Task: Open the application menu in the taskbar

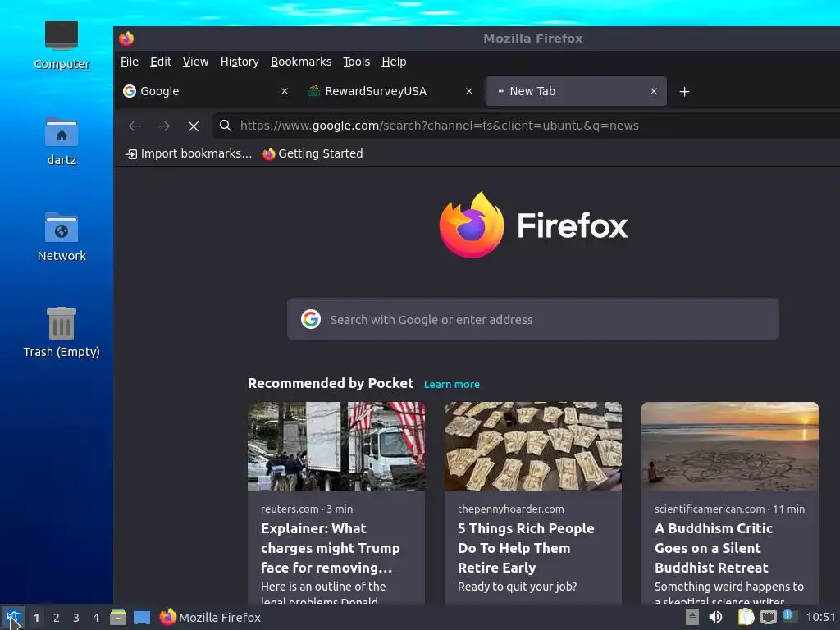Action: (x=13, y=618)
